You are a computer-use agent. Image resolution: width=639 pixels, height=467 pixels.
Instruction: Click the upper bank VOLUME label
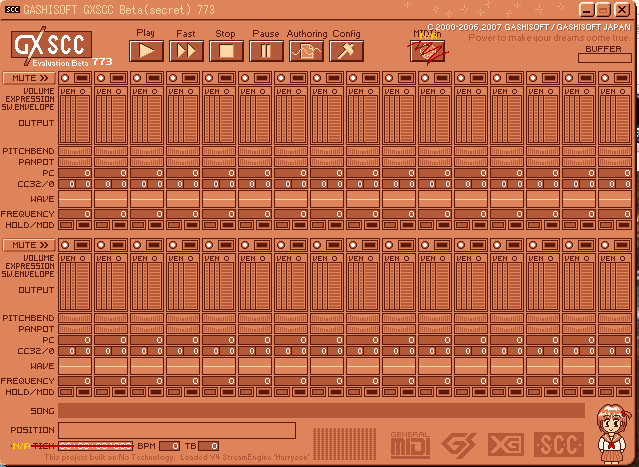39,91
